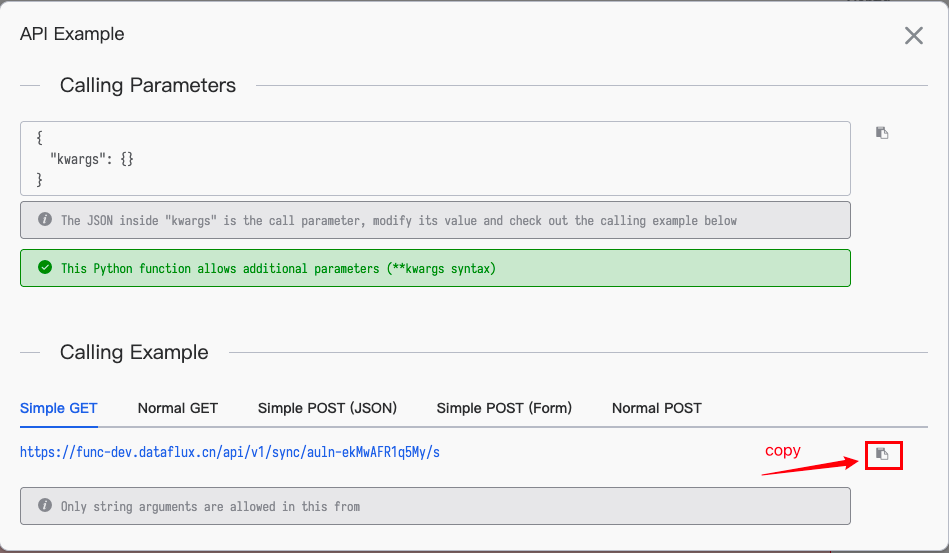
Task: Click the kwargs call parameter hint text
Action: [x=398, y=220]
